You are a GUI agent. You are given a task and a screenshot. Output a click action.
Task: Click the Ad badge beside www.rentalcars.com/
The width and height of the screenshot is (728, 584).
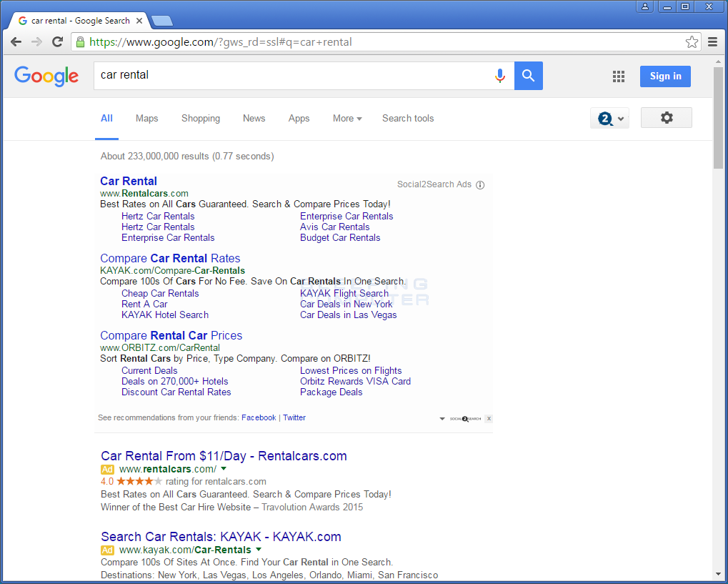107,469
